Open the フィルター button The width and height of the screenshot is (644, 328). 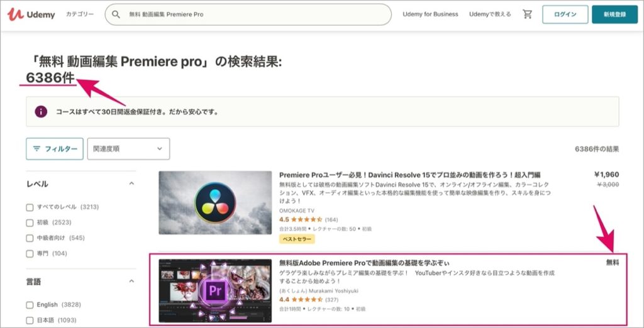55,149
